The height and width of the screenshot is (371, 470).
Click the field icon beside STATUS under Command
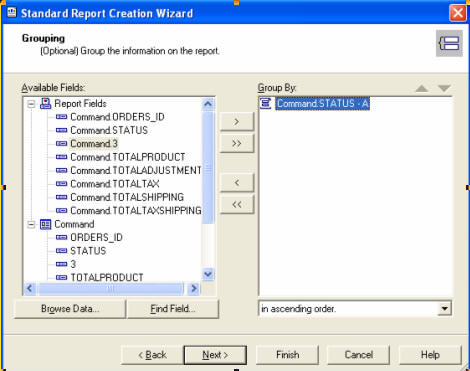(x=61, y=251)
